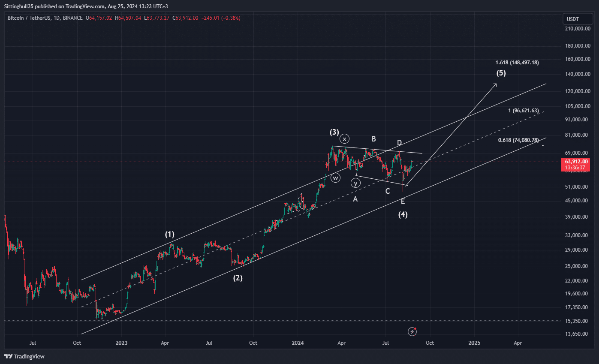Click the 140,000.00 price axis label
The width and height of the screenshot is (599, 364).
tap(578, 74)
